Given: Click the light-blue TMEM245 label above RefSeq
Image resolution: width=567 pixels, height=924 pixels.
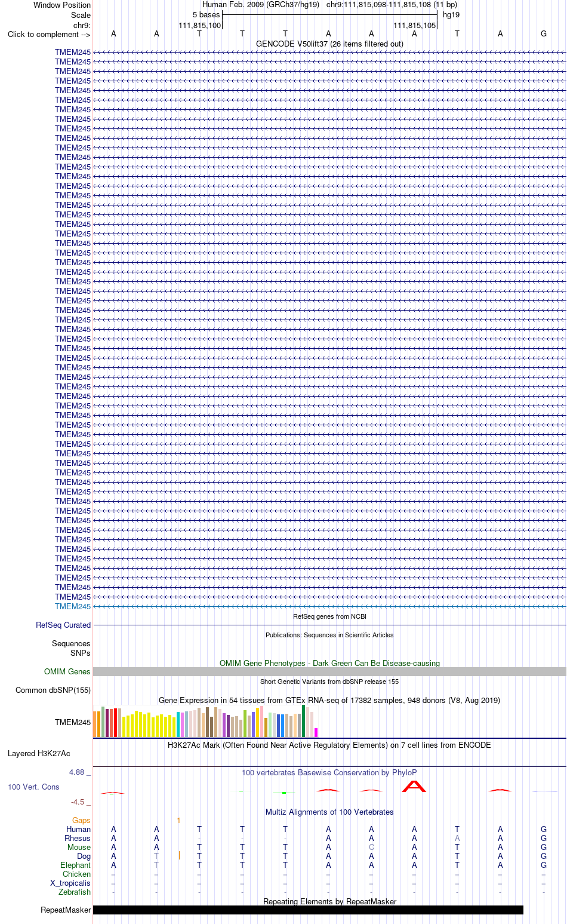Looking at the screenshot, I should click(73, 606).
